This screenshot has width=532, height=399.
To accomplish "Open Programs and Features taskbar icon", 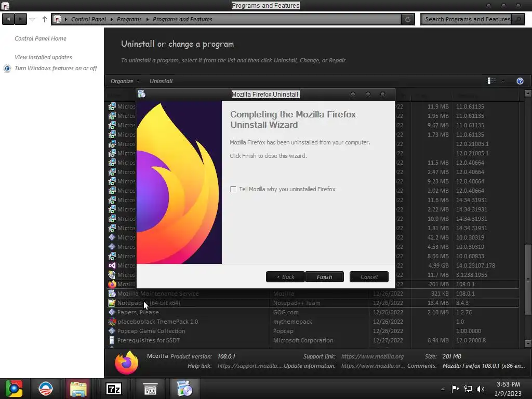I will (184, 389).
